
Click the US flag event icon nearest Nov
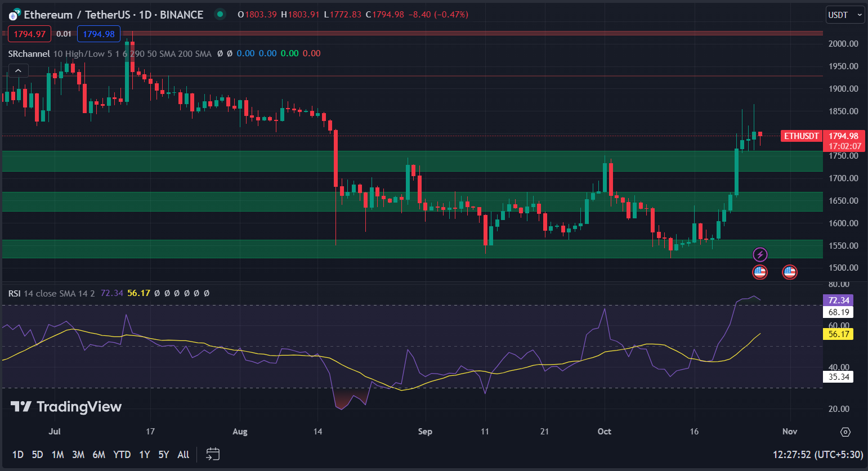(790, 272)
